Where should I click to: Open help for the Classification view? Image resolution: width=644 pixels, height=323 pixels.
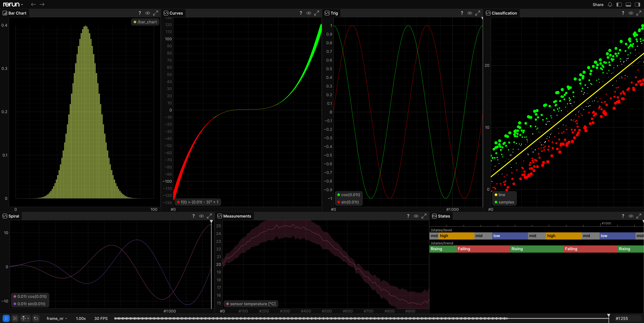click(623, 13)
